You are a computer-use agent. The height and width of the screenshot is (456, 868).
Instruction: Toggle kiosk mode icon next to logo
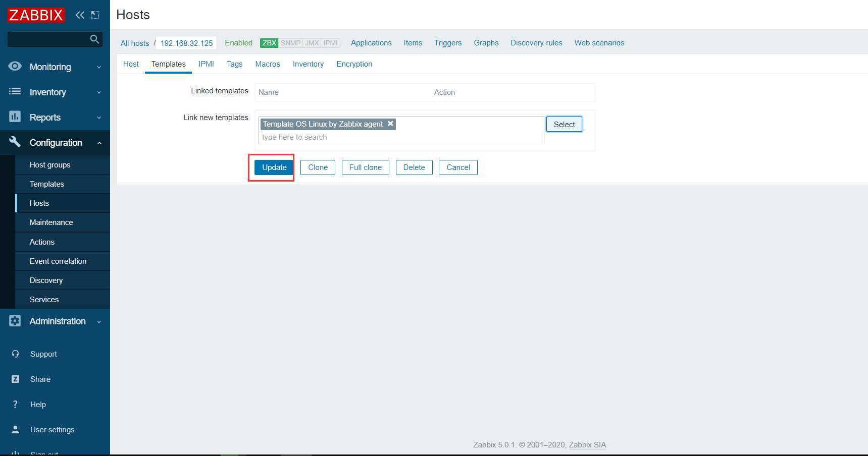pyautogui.click(x=95, y=15)
